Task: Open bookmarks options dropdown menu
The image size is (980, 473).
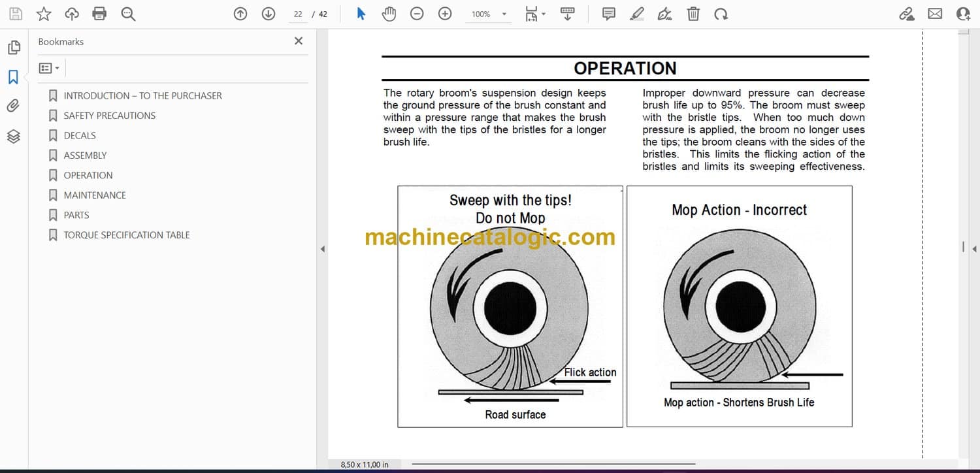Action: coord(49,68)
